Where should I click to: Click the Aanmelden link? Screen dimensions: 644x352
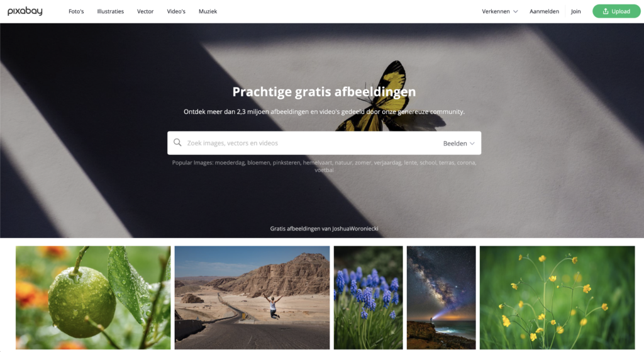[x=544, y=11]
